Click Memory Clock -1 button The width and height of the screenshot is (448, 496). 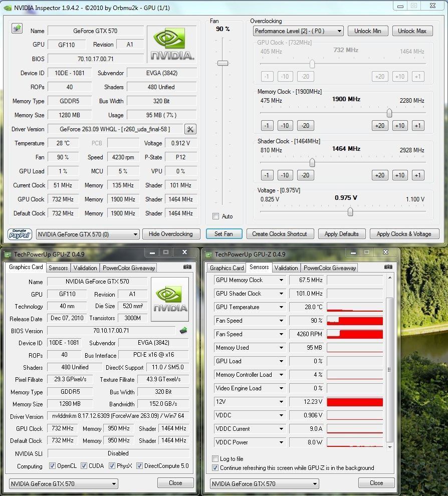coord(267,126)
